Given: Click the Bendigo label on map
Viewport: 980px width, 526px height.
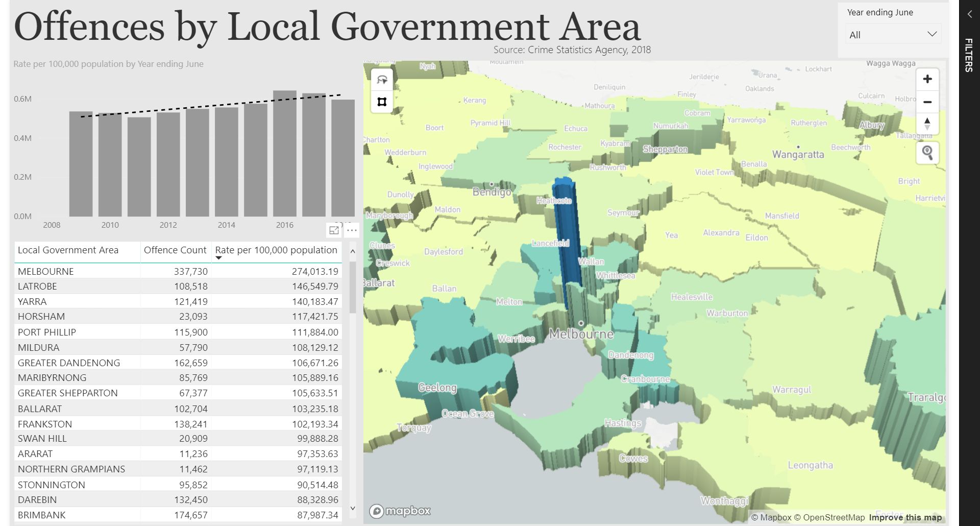Looking at the screenshot, I should (492, 192).
